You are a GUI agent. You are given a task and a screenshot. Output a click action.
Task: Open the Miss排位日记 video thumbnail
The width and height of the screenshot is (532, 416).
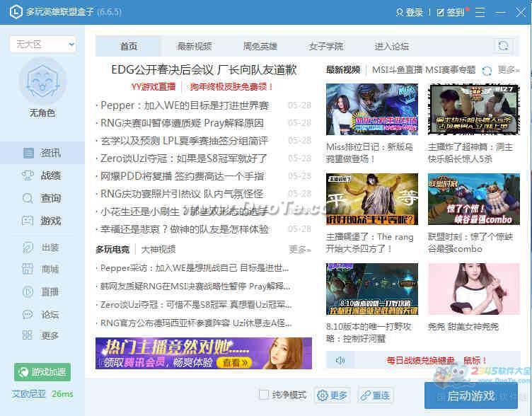pos(372,109)
